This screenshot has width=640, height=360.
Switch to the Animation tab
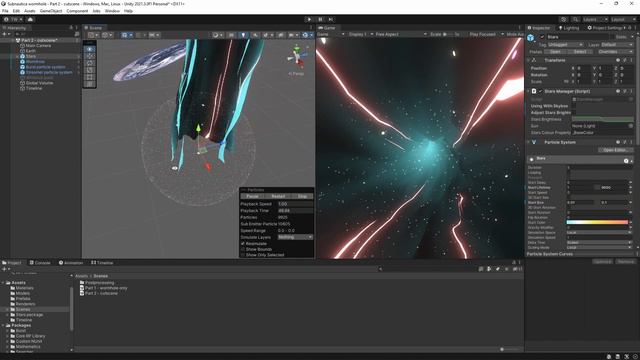[x=71, y=263]
